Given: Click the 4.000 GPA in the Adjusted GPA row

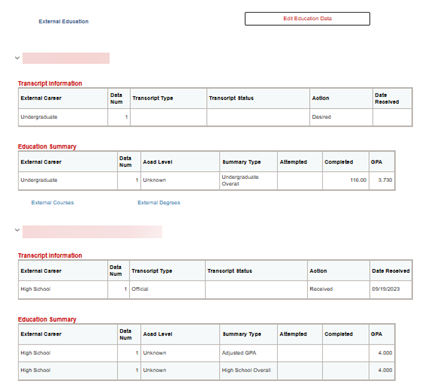Looking at the screenshot, I should (x=385, y=353).
